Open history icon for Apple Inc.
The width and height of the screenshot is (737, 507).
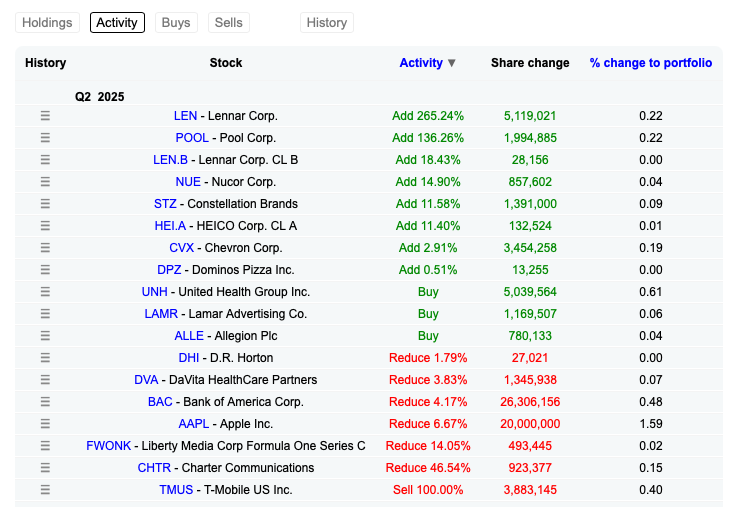tap(45, 424)
